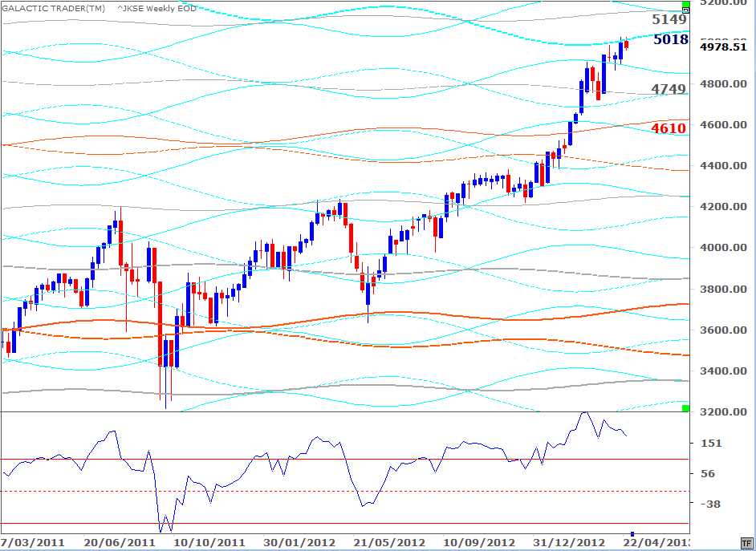
Task: Click the red 4610 price label
Action: coord(669,128)
